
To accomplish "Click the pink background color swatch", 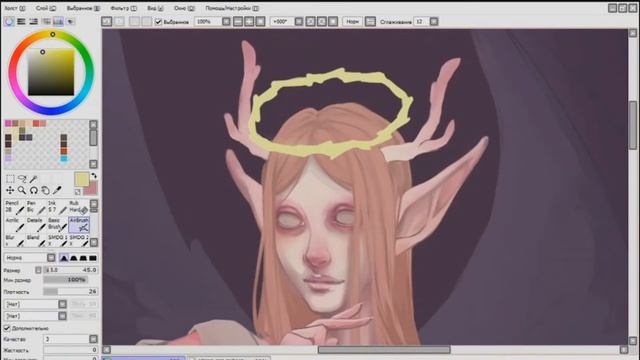I will coord(92,189).
